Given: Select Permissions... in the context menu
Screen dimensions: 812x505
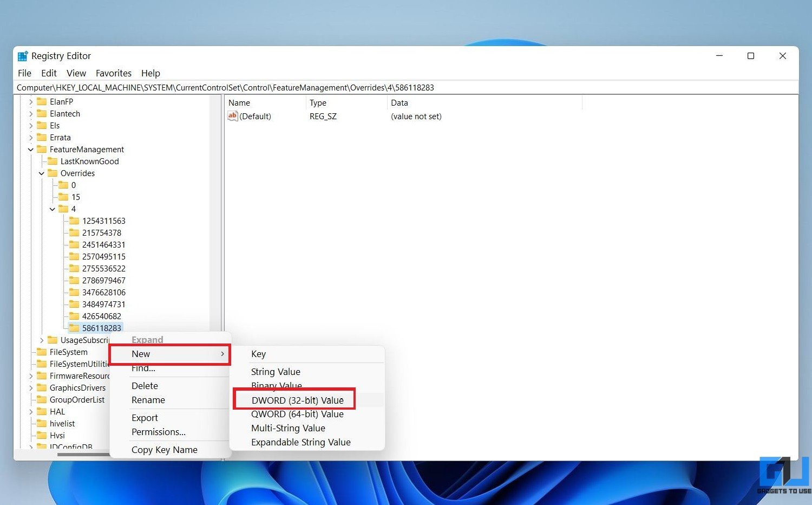Looking at the screenshot, I should [158, 432].
